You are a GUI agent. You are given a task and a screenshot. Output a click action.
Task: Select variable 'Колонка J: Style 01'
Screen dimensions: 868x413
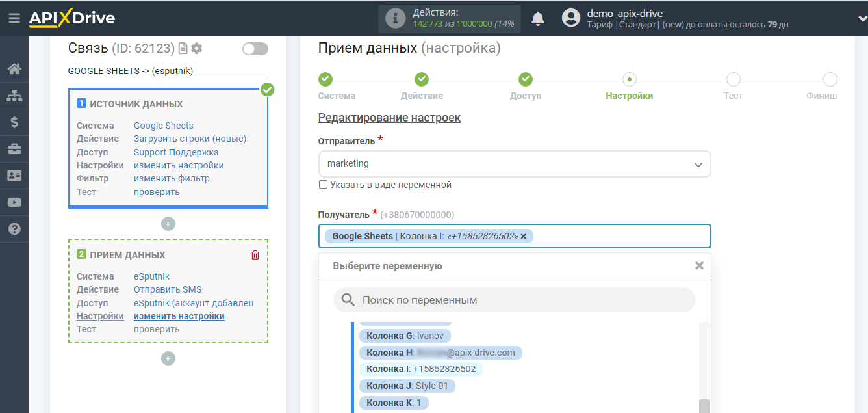pos(407,386)
